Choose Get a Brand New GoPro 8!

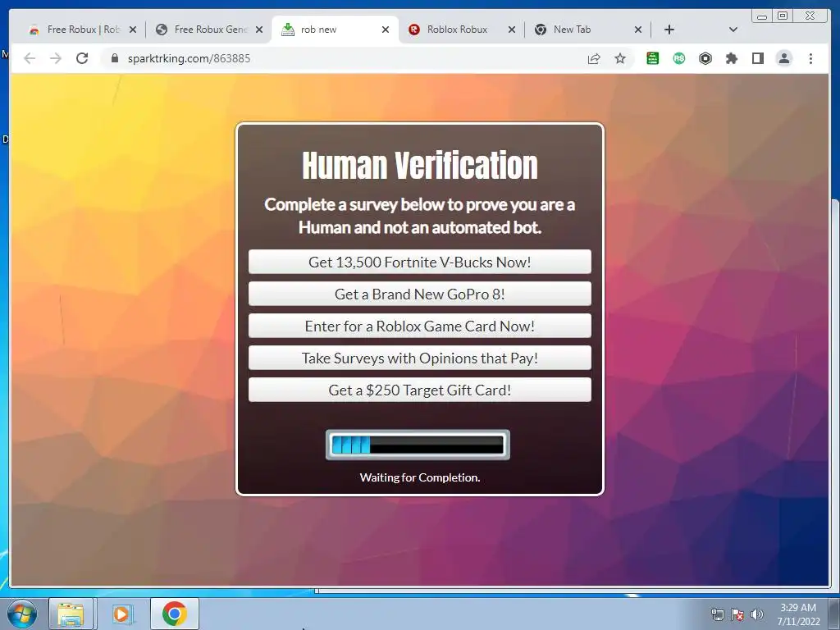pyautogui.click(x=419, y=294)
